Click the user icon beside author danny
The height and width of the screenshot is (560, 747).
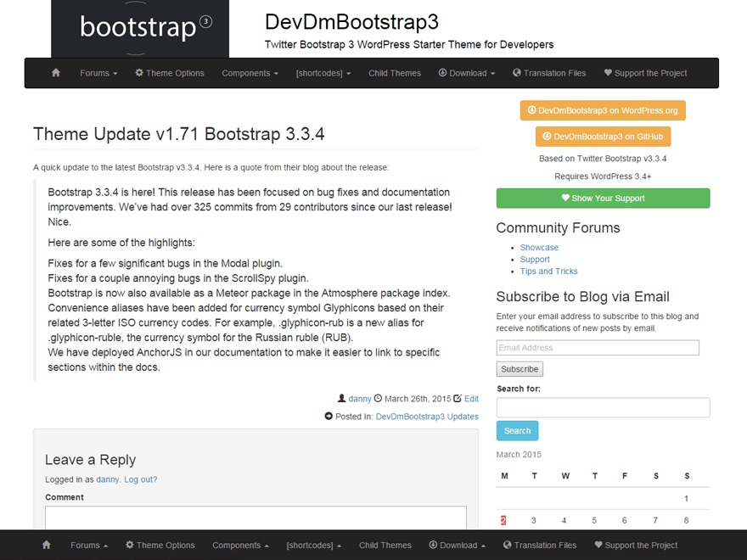[x=341, y=398]
